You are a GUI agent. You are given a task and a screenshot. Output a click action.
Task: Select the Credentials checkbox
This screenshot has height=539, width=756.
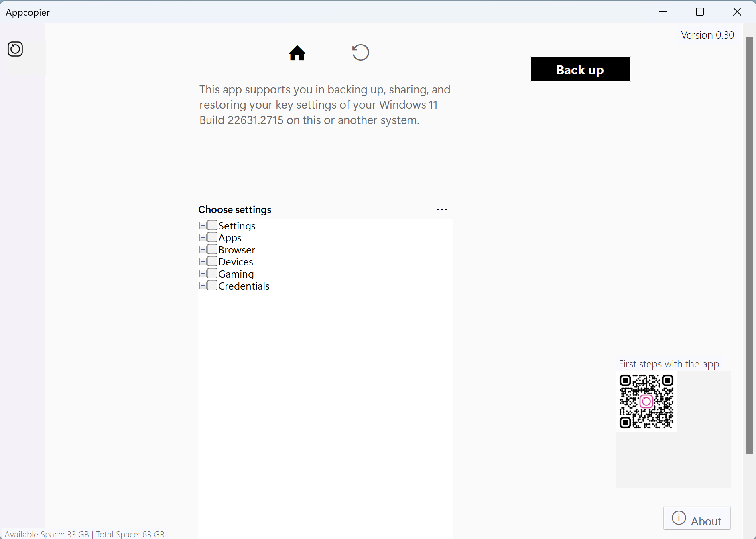tap(212, 285)
